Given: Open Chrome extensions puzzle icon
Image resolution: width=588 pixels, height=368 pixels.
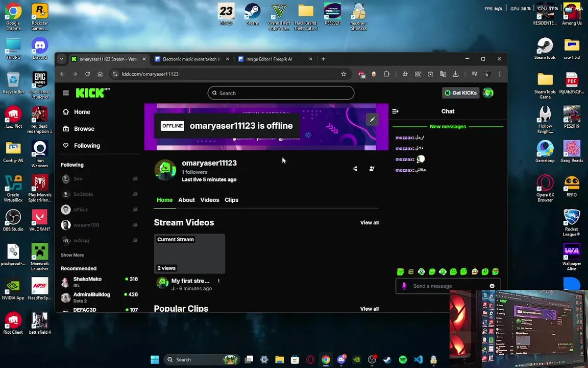Looking at the screenshot, I should (x=386, y=74).
